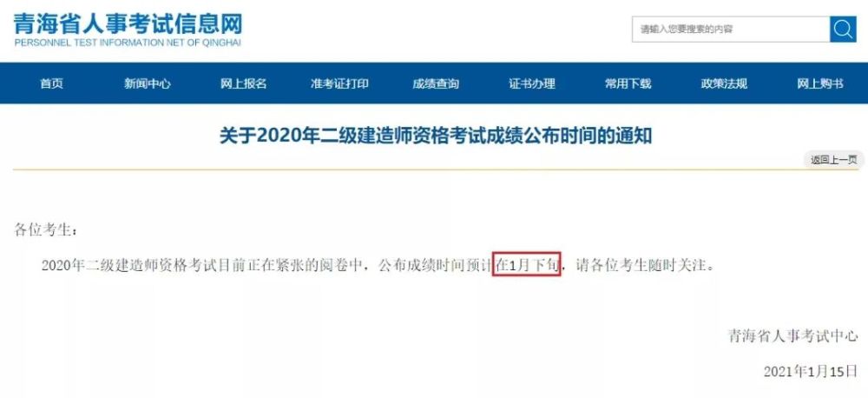
Task: Open 准考证打印 page
Action: click(339, 83)
